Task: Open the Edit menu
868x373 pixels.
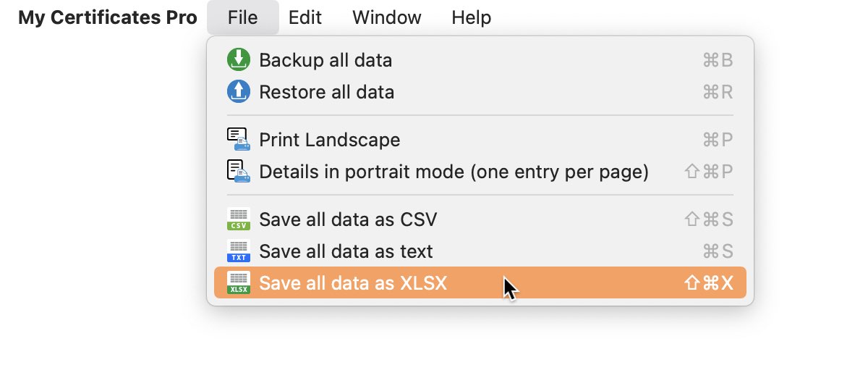Action: tap(305, 17)
